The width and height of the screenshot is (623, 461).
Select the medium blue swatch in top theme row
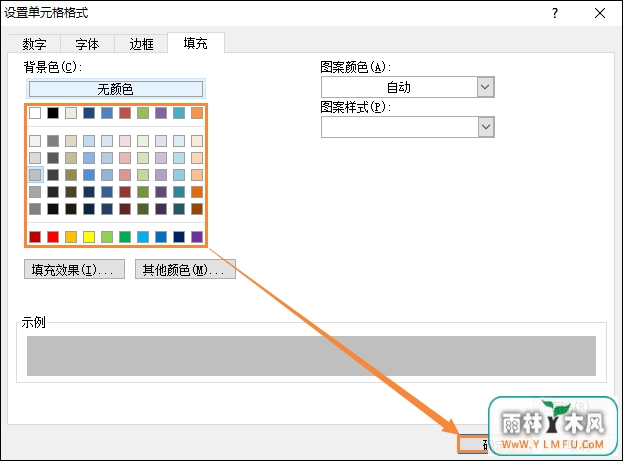pos(107,113)
